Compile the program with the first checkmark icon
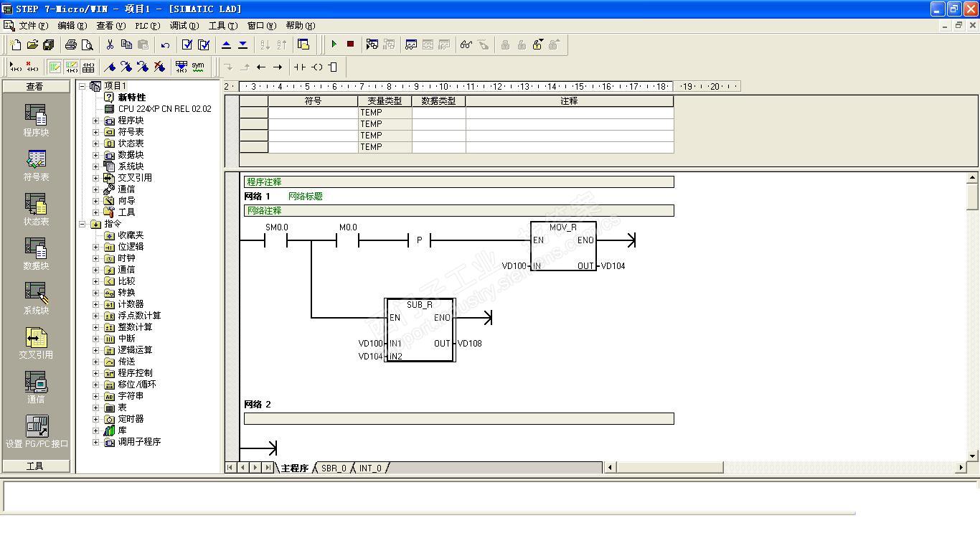 click(x=187, y=44)
